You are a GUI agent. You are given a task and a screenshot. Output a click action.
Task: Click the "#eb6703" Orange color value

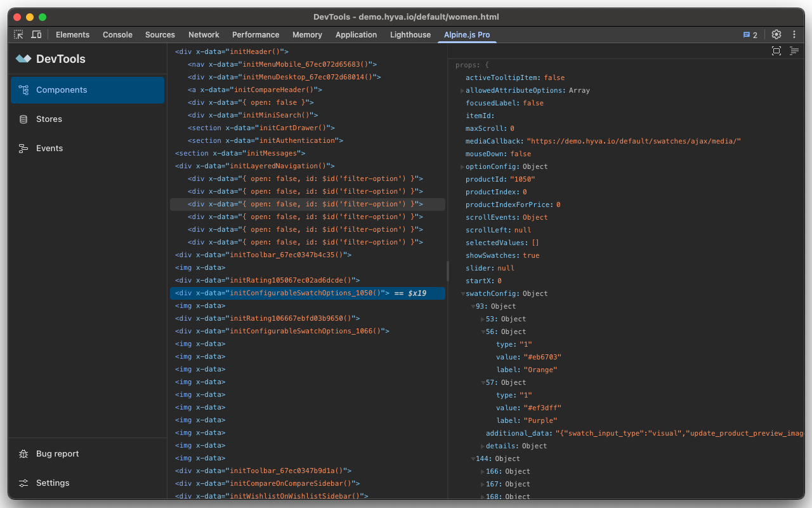click(x=541, y=357)
